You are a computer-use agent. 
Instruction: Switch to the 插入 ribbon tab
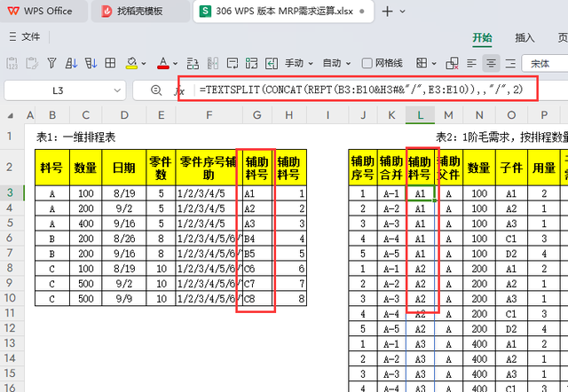(x=525, y=37)
